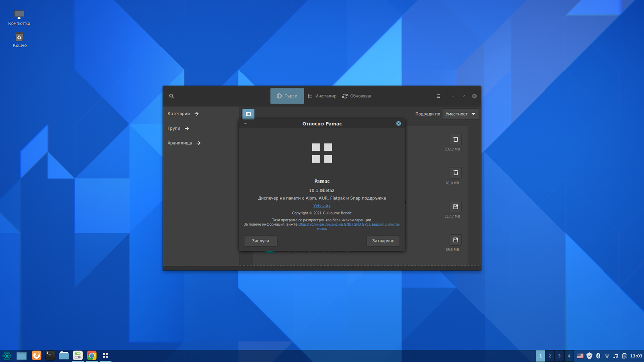Expand the Хранилища sidebar entry
Viewport: 644px width, 362px height.
pos(184,143)
